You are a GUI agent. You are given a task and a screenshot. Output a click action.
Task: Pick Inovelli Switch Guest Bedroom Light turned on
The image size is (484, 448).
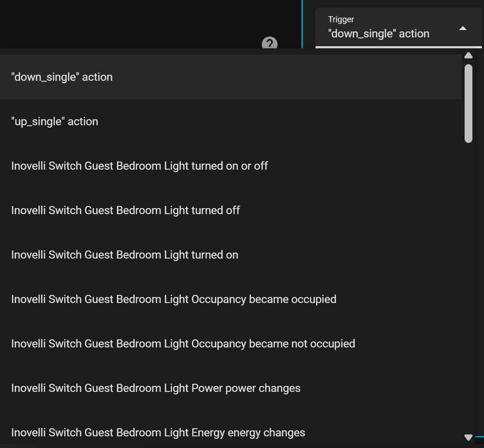point(124,255)
